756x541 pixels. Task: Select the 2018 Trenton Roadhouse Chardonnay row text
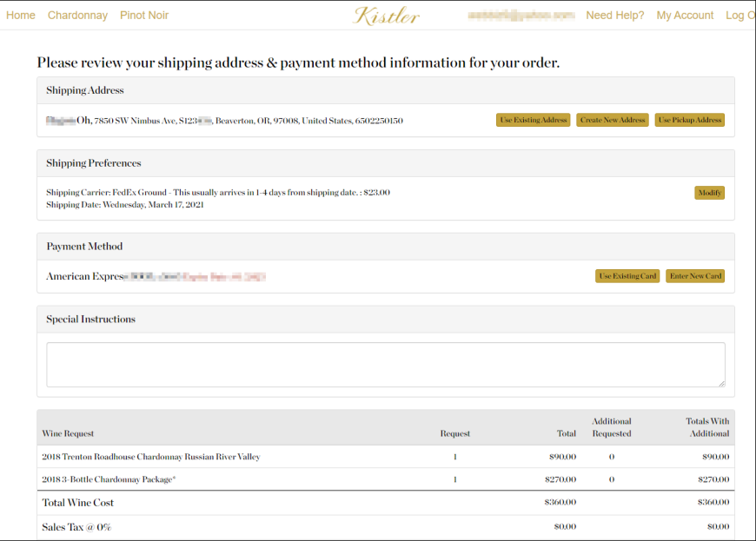(x=151, y=457)
